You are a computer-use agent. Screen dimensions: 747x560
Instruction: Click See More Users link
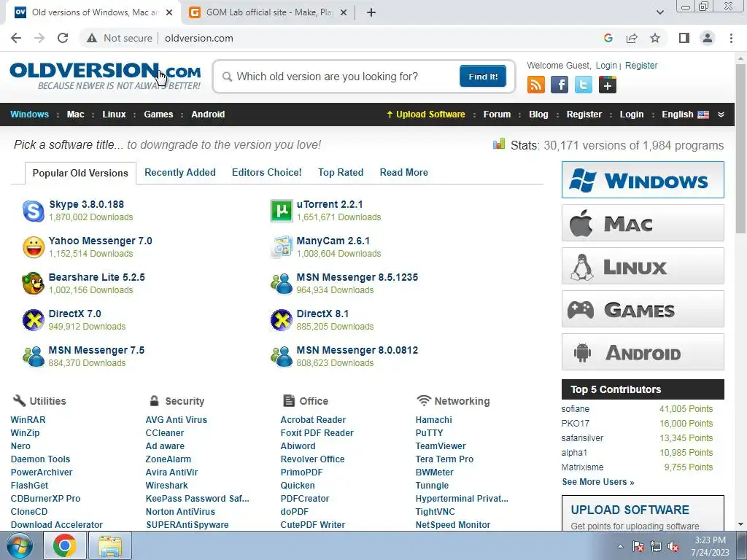(598, 482)
